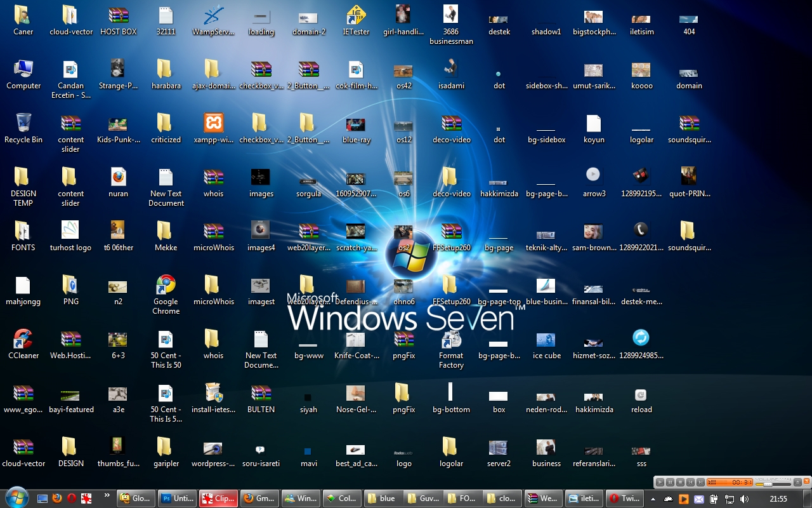Screen dimensions: 812x508
Task: Open the WampServer shortcut on desktop
Action: click(213, 21)
